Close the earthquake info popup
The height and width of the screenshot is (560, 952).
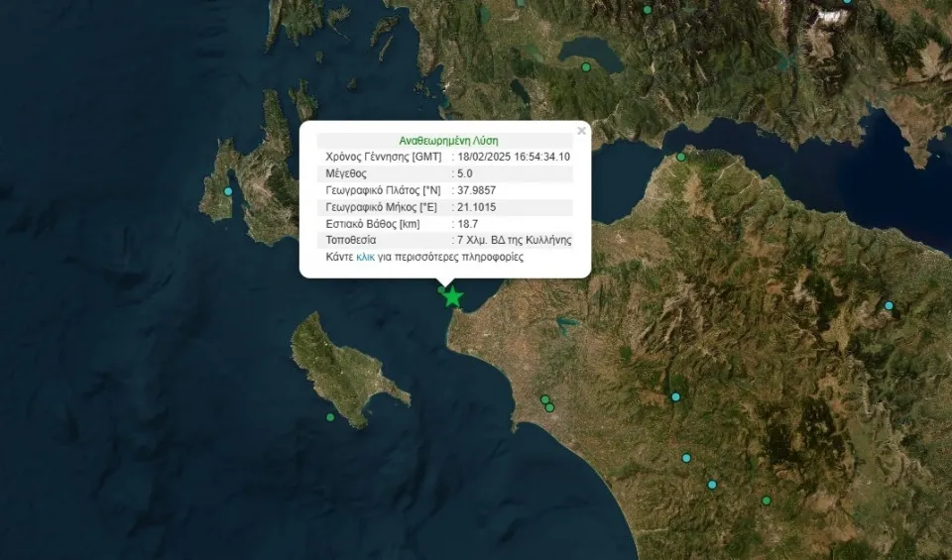[582, 130]
